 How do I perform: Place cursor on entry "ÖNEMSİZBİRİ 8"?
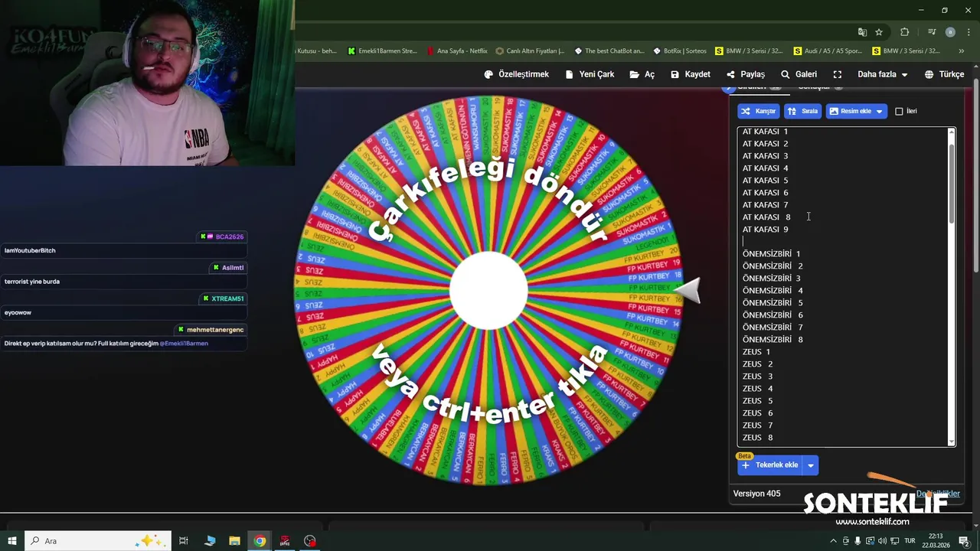[x=773, y=340]
